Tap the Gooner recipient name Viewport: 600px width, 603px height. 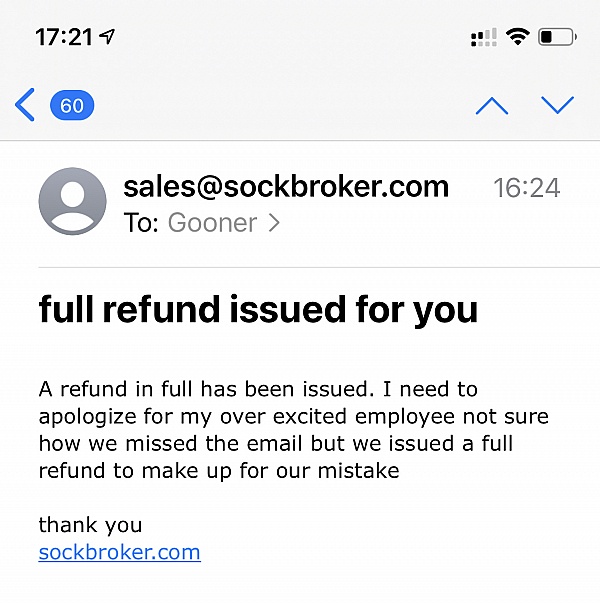(x=212, y=223)
